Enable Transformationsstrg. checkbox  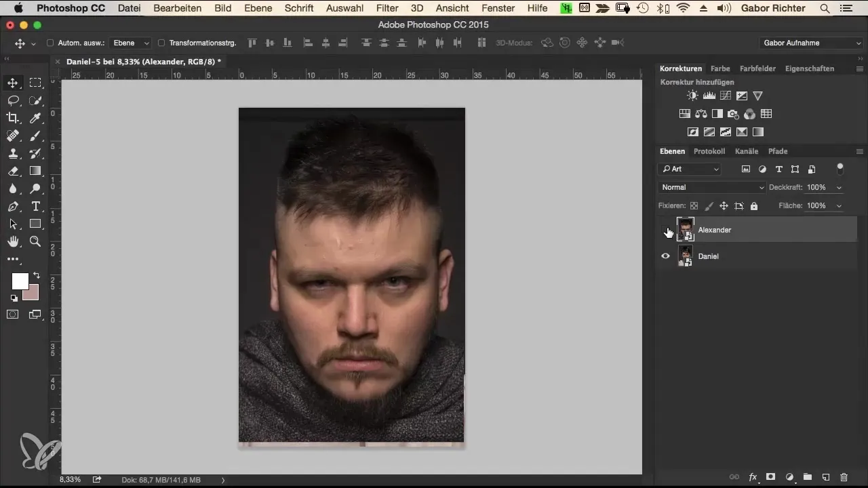(161, 43)
